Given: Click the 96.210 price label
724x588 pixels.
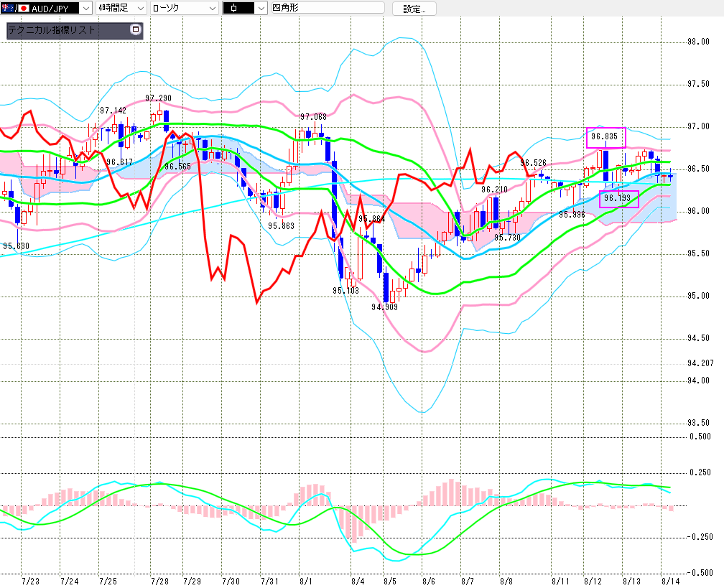Looking at the screenshot, I should point(494,190).
